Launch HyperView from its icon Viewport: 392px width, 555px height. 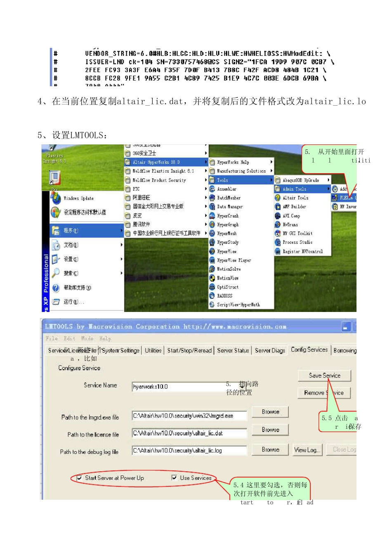pos(212,251)
